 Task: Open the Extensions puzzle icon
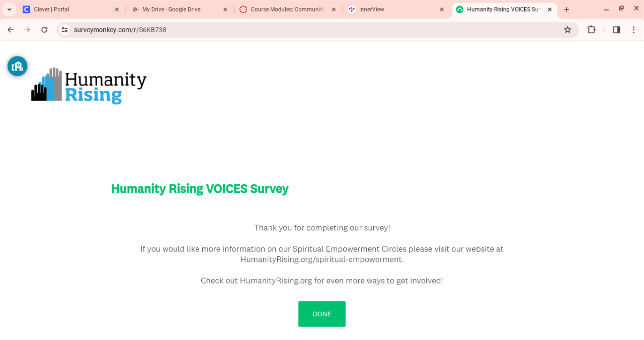(x=592, y=30)
